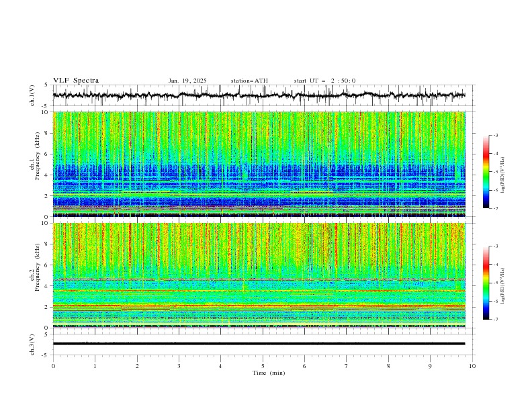Image resolution: width=532 pixels, height=411 pixels.
Task: Click the ch.2 spectrogram color scale bar
Action: tap(486, 283)
